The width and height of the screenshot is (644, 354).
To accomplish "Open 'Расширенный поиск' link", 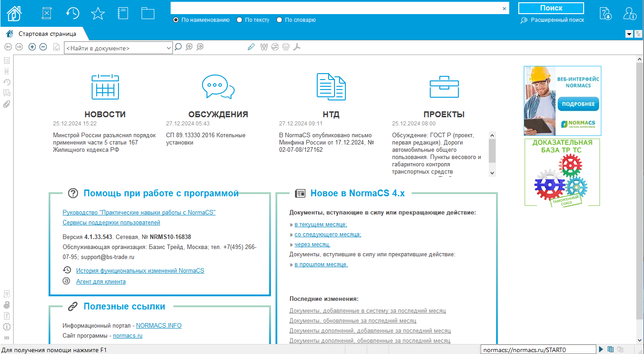I will click(557, 20).
